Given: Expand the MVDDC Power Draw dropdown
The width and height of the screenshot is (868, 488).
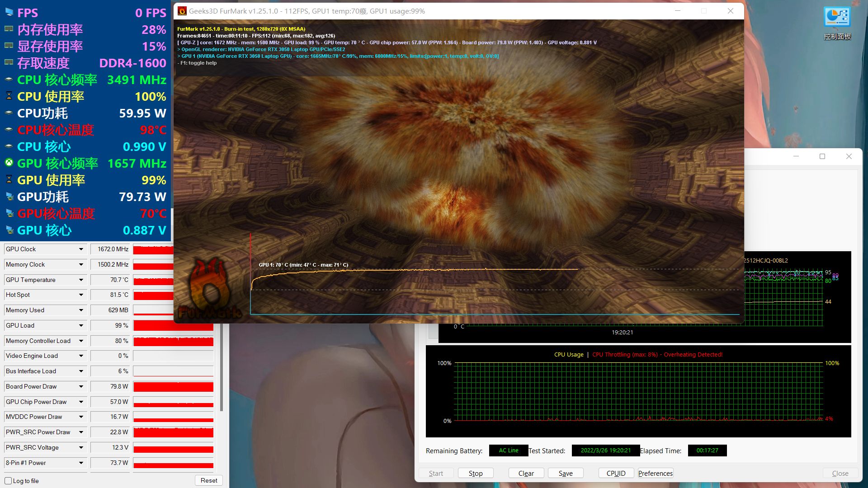Looking at the screenshot, I should coord(81,417).
